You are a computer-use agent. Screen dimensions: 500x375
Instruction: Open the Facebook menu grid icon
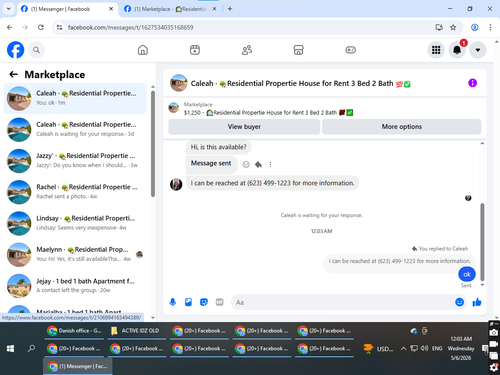pos(436,50)
